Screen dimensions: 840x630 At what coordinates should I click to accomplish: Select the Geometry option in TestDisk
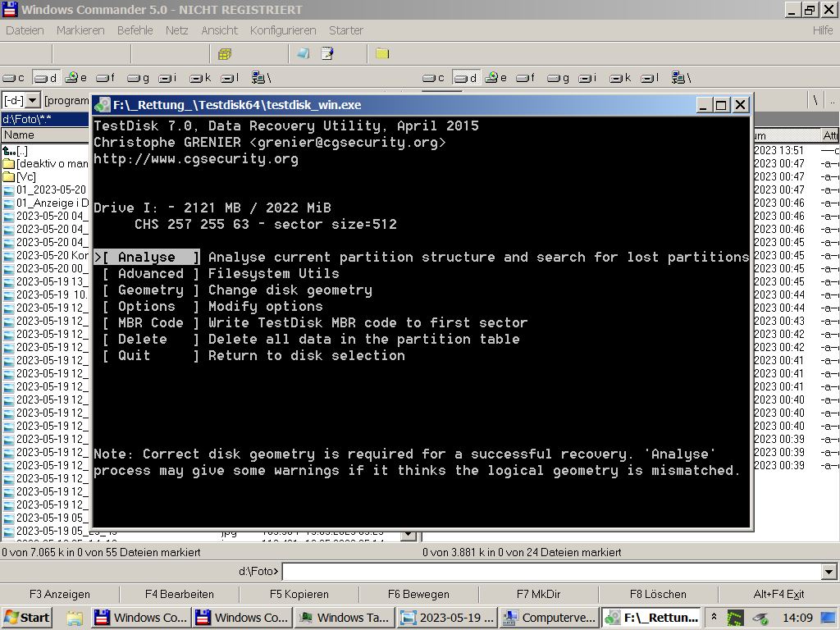[x=151, y=290]
